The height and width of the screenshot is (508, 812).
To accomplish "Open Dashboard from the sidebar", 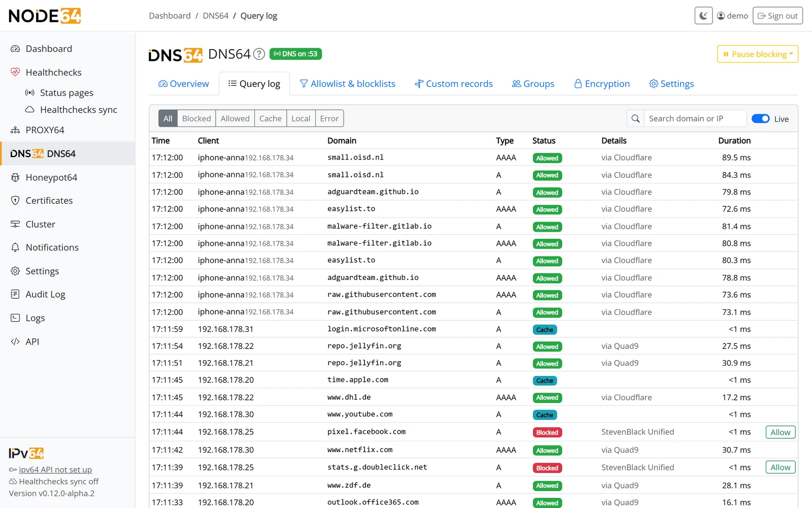I will pos(67,49).
